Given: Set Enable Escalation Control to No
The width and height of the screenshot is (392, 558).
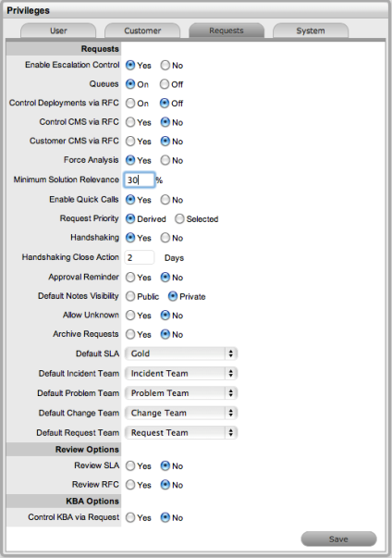Looking at the screenshot, I should click(x=165, y=65).
